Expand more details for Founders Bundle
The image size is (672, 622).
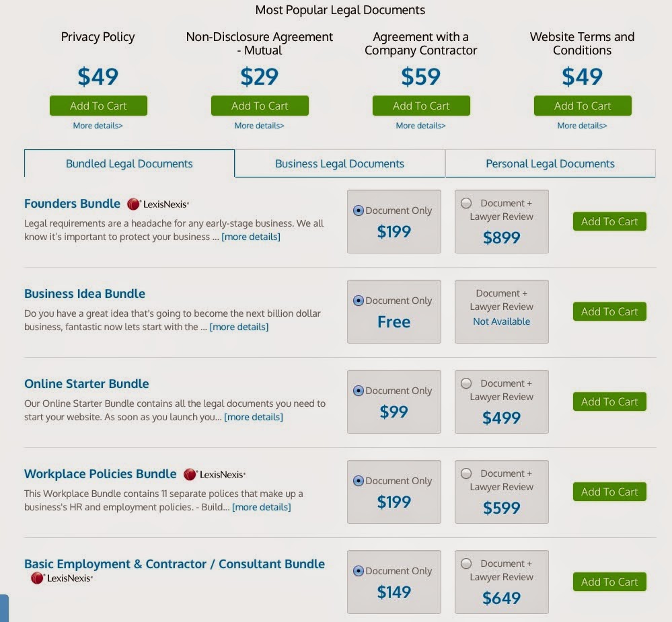pos(251,237)
